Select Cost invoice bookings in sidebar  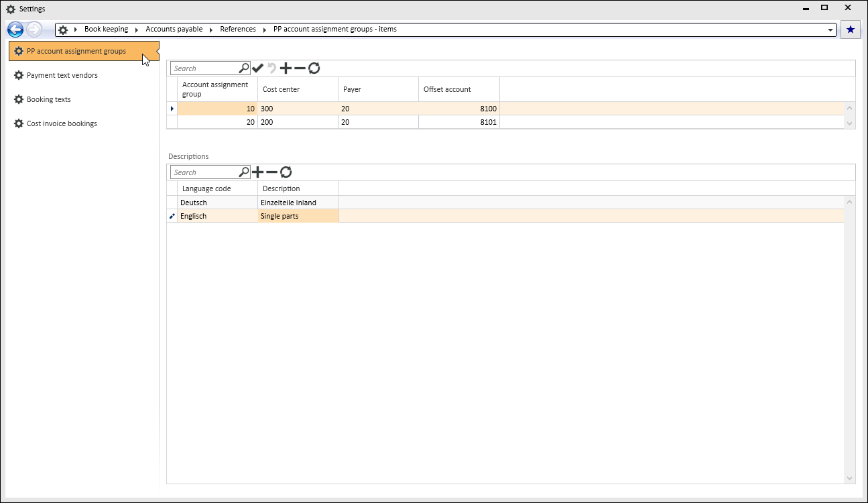pyautogui.click(x=62, y=123)
